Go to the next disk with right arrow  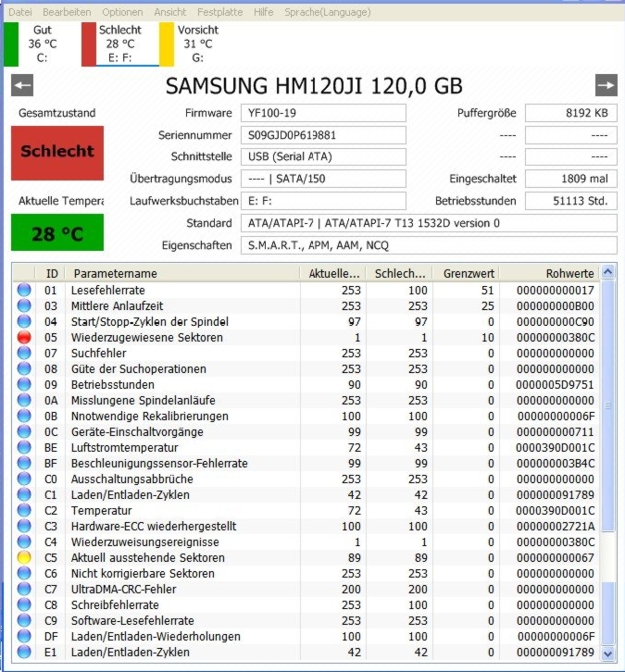click(606, 85)
